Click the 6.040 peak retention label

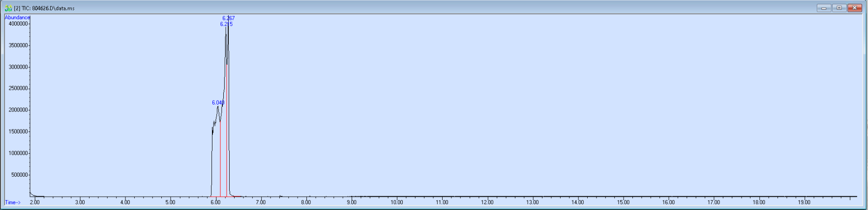[218, 103]
